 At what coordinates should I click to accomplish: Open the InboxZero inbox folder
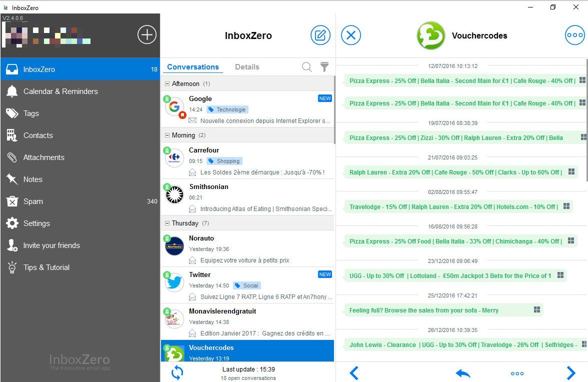coord(80,69)
